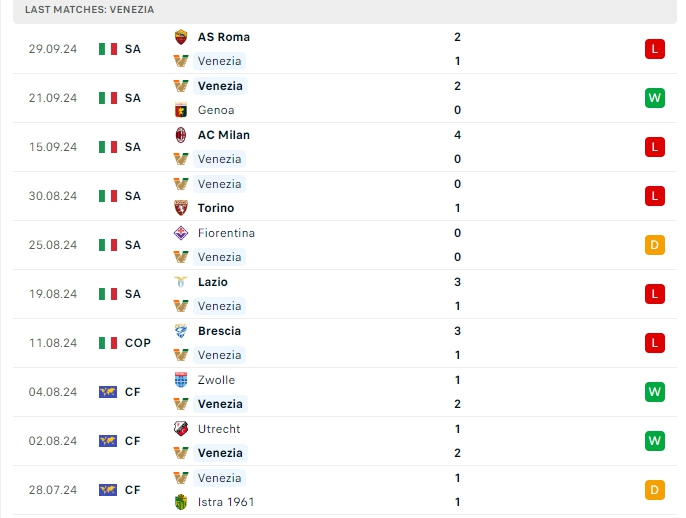Click the Istra 1961 club crest

point(181,502)
